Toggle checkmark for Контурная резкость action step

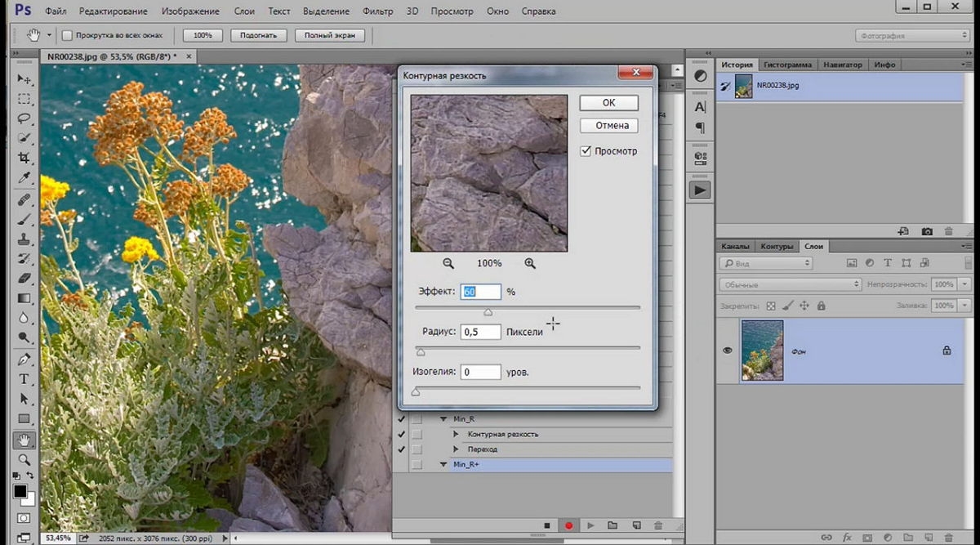click(x=401, y=435)
